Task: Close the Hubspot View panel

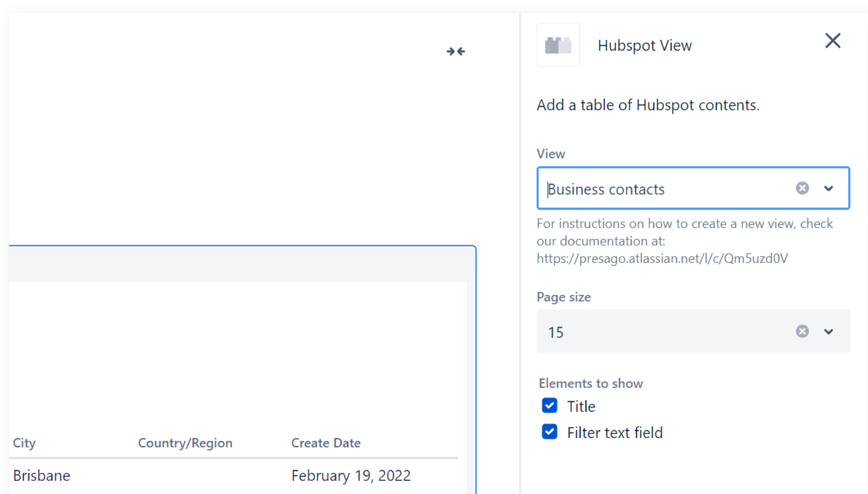Action: [832, 41]
